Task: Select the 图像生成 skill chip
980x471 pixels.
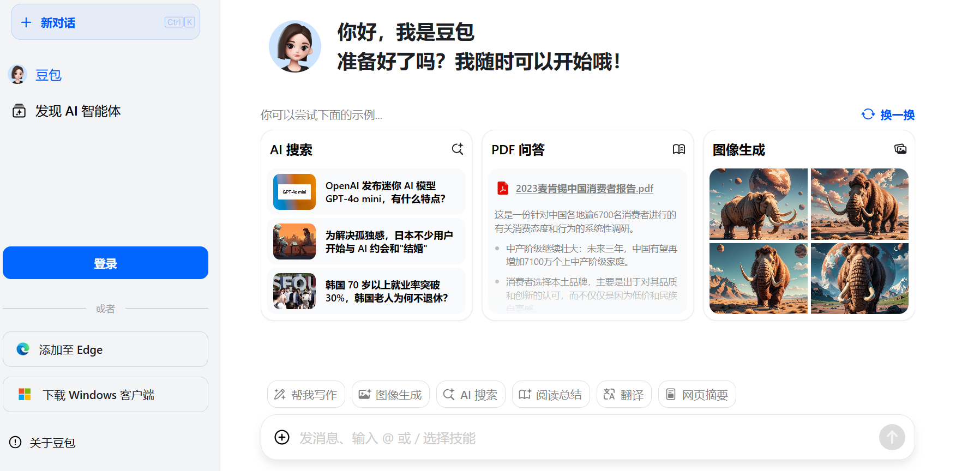Action: 390,394
